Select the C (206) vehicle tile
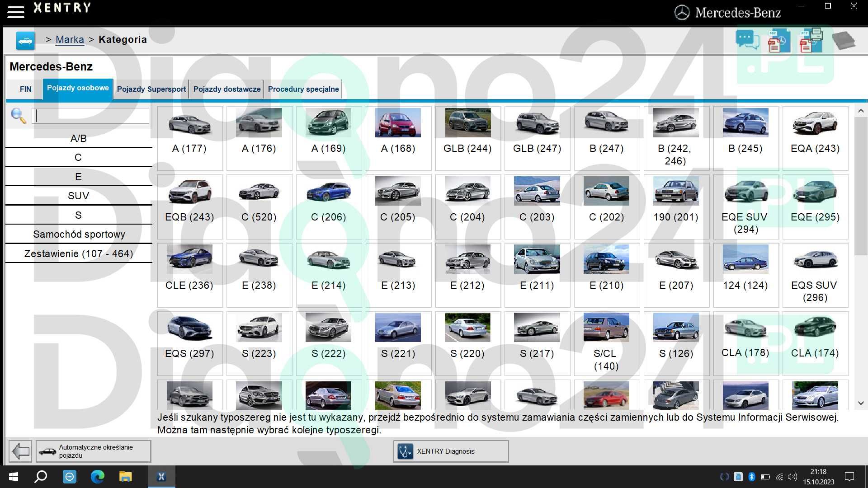 [x=329, y=206]
